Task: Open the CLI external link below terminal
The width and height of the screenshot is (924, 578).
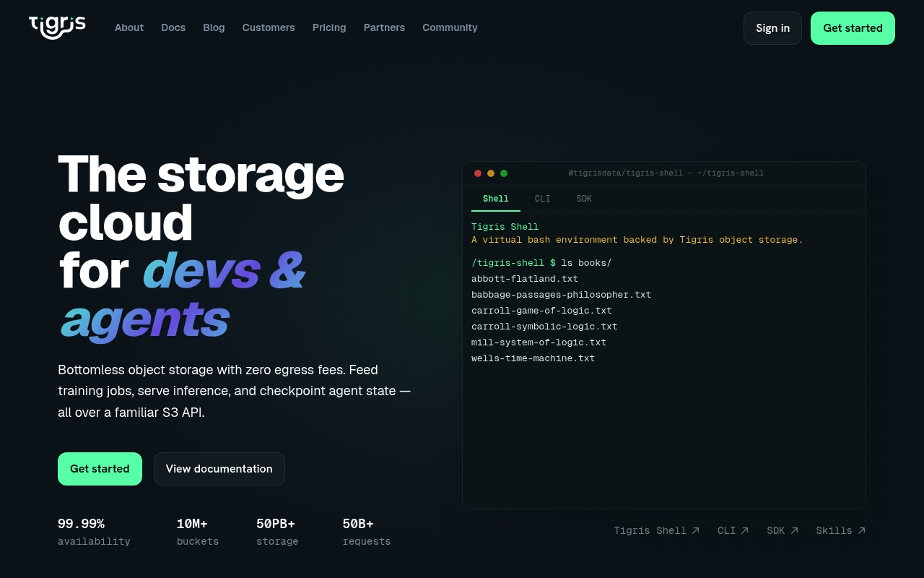Action: (x=733, y=530)
